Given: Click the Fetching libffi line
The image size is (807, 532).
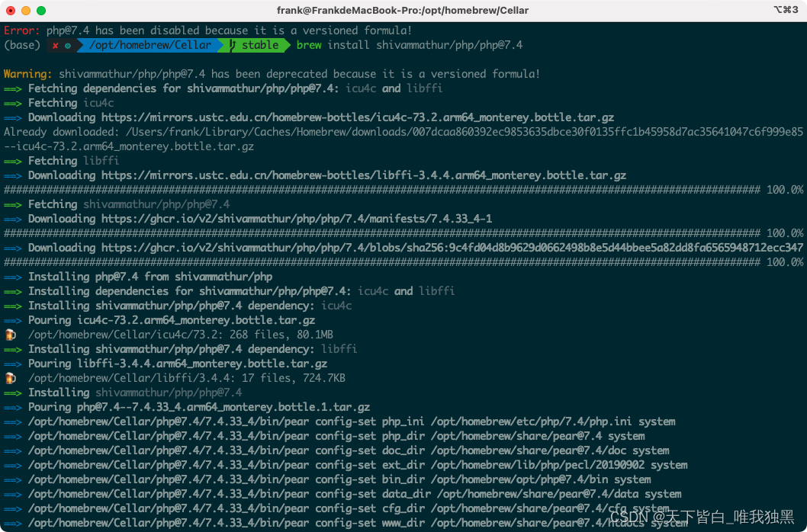Looking at the screenshot, I should pos(61,161).
